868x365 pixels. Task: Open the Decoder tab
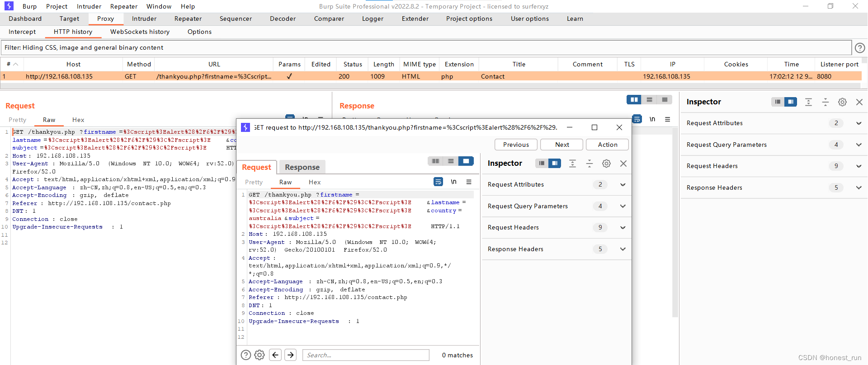(x=283, y=19)
